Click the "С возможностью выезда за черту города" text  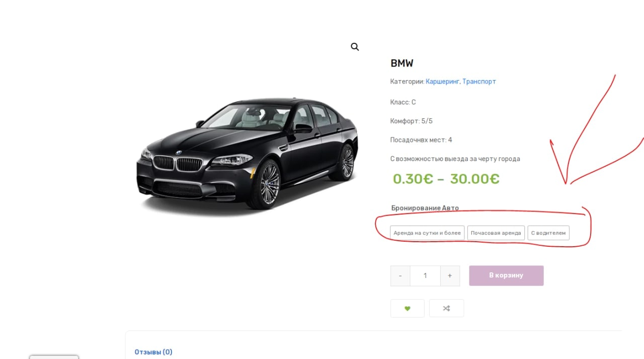point(455,159)
